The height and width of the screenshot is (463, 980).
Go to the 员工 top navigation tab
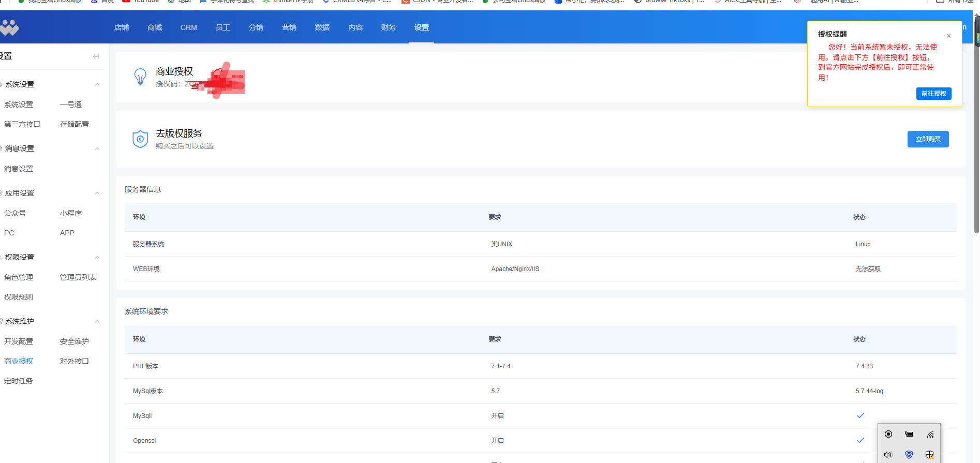pos(223,27)
